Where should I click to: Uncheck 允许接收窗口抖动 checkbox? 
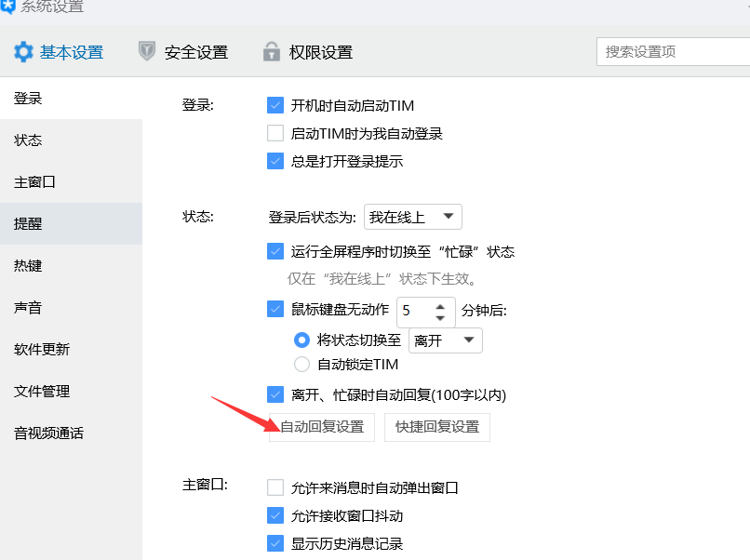275,515
